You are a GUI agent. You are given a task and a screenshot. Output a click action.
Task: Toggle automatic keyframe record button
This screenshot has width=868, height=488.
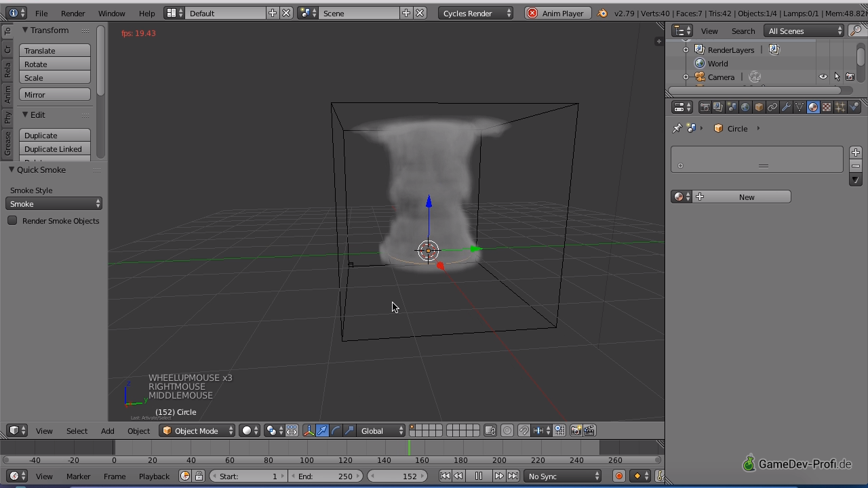click(x=618, y=476)
